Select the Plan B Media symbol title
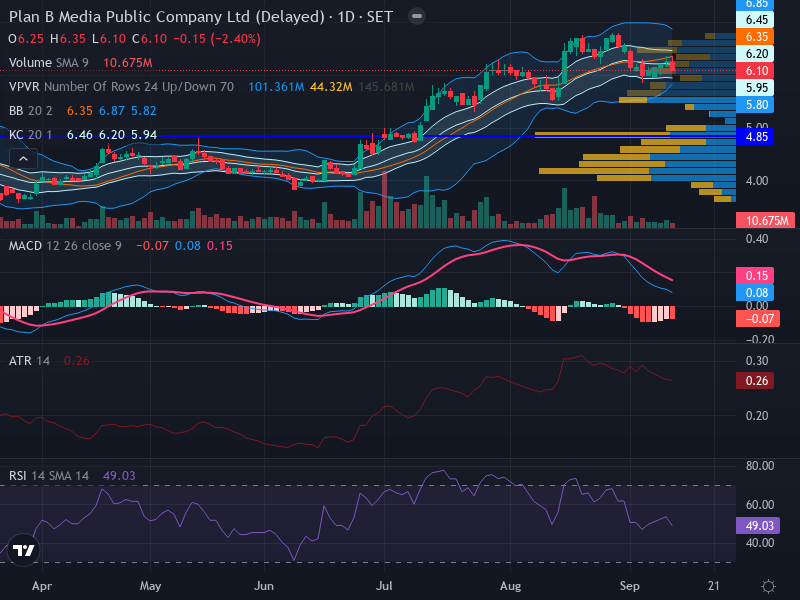 point(166,17)
